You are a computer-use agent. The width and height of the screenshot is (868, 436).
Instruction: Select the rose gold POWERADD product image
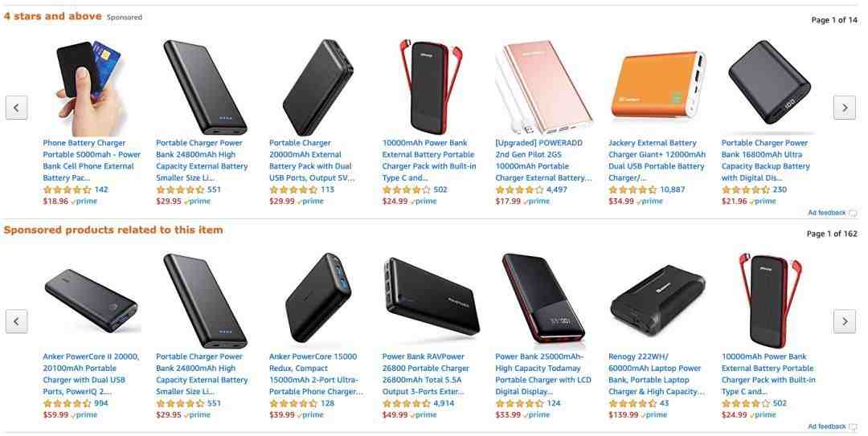coord(543,88)
